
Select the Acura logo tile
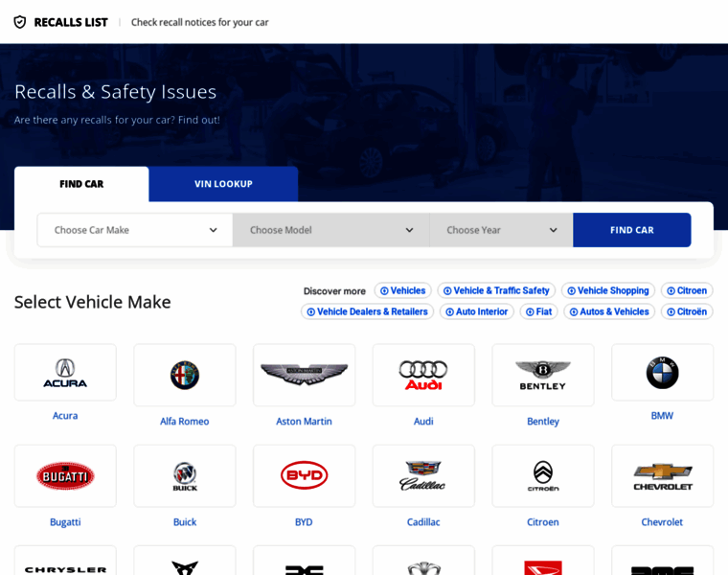[65, 373]
